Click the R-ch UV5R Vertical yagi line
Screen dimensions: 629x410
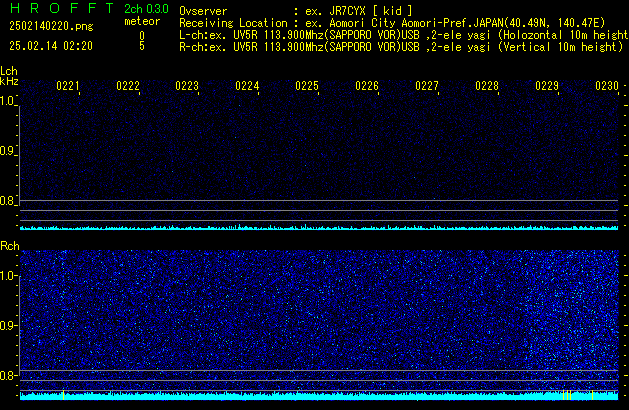[x=401, y=47]
